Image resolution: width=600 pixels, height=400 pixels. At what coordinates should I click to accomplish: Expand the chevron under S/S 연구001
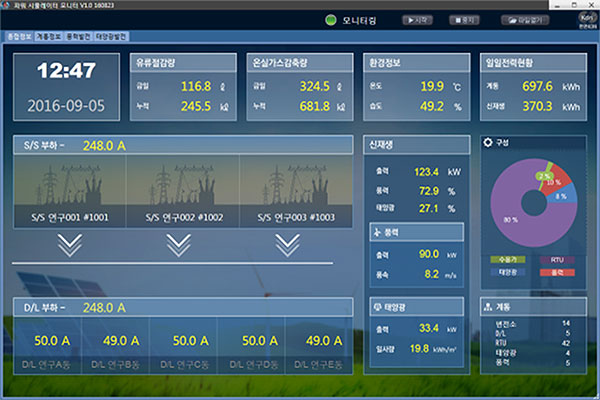point(67,243)
